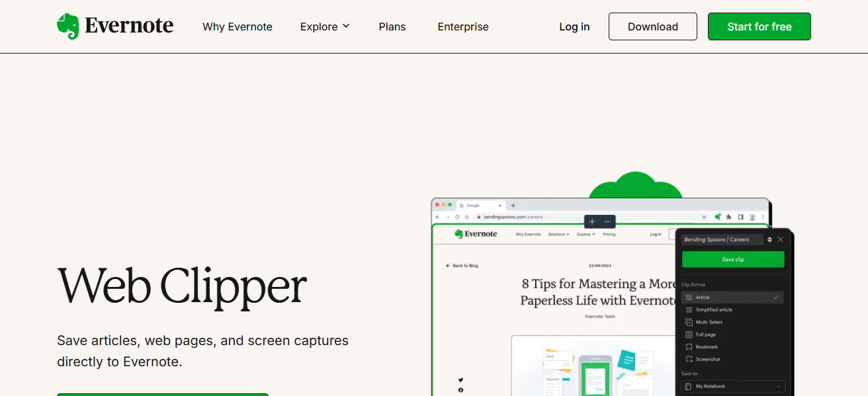Image resolution: width=868 pixels, height=396 pixels.
Task: Open the My Notebook save-to dropdown
Action: [x=732, y=386]
